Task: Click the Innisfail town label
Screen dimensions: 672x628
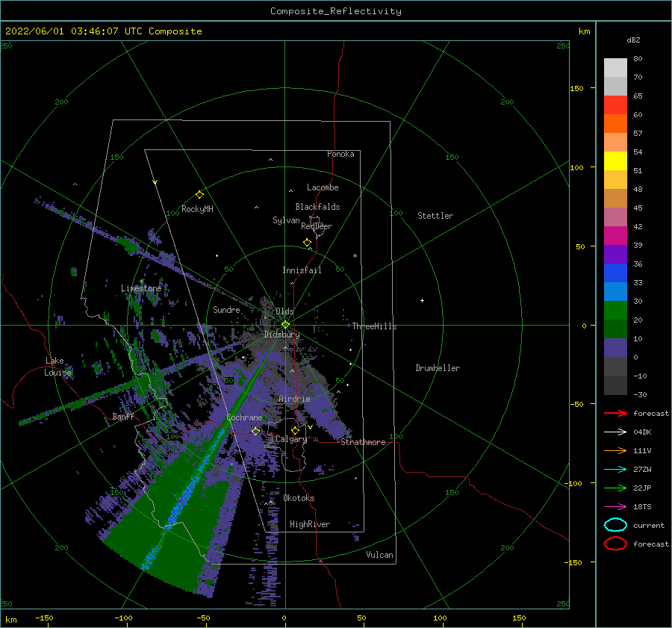Action: (302, 270)
